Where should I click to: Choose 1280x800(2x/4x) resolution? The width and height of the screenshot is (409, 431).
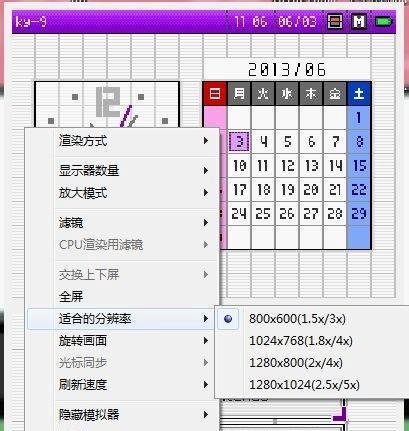(296, 363)
